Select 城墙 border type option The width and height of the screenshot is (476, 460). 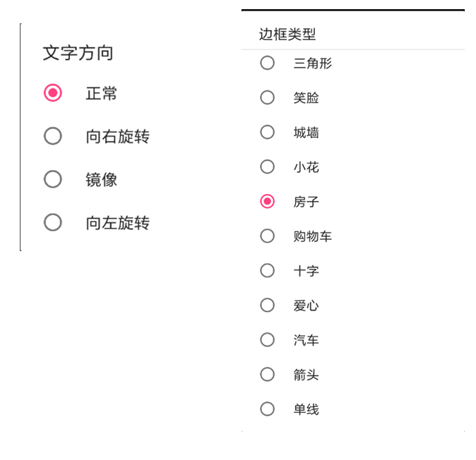coord(267,132)
